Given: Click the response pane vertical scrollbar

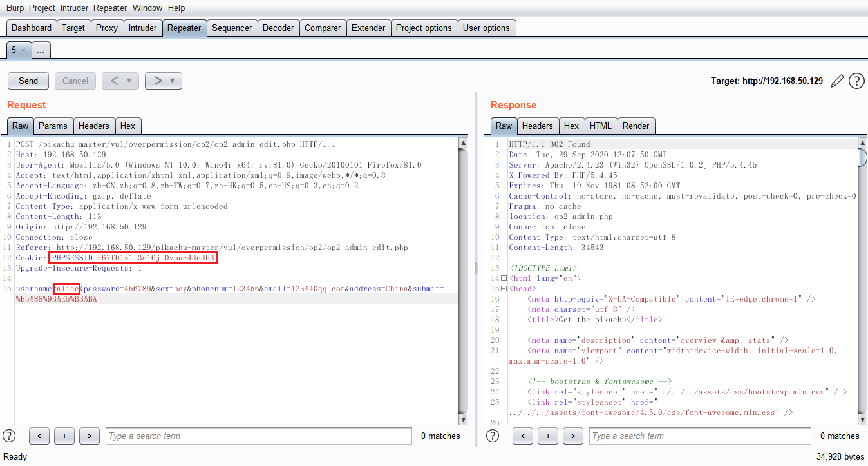Looking at the screenshot, I should (863, 280).
